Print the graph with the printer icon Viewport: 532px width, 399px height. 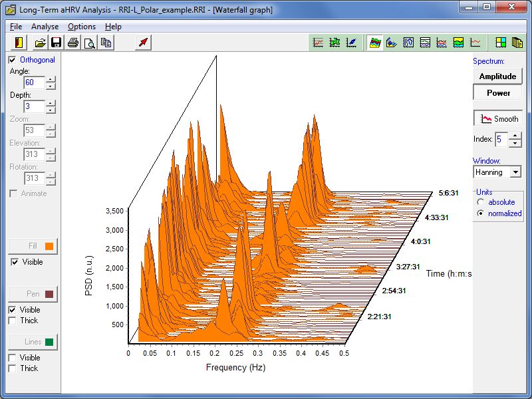click(x=73, y=43)
